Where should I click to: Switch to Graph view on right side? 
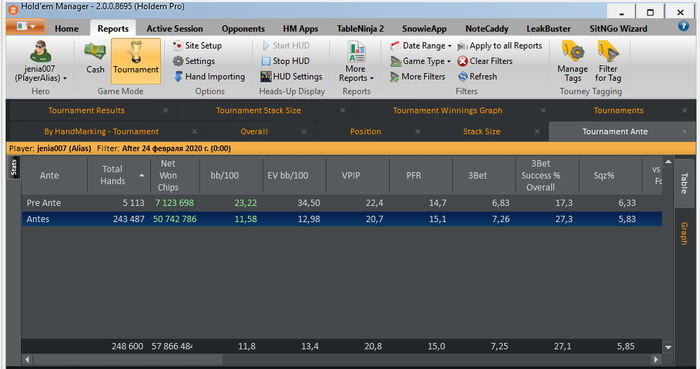(683, 233)
